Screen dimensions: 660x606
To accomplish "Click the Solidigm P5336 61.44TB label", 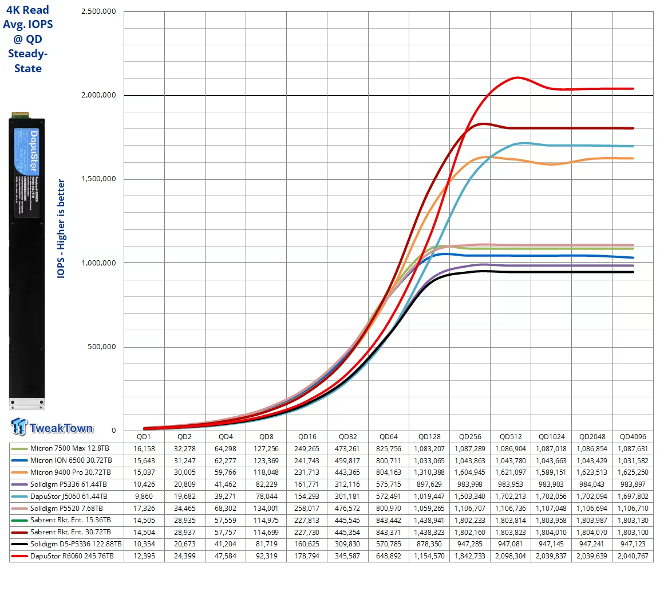I will tap(69, 484).
